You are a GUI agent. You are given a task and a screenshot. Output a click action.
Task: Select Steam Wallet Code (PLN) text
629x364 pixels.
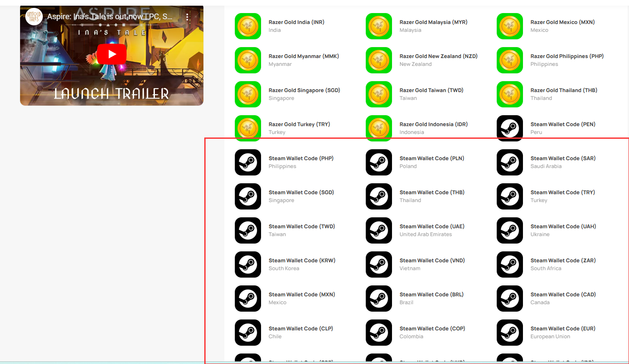432,158
